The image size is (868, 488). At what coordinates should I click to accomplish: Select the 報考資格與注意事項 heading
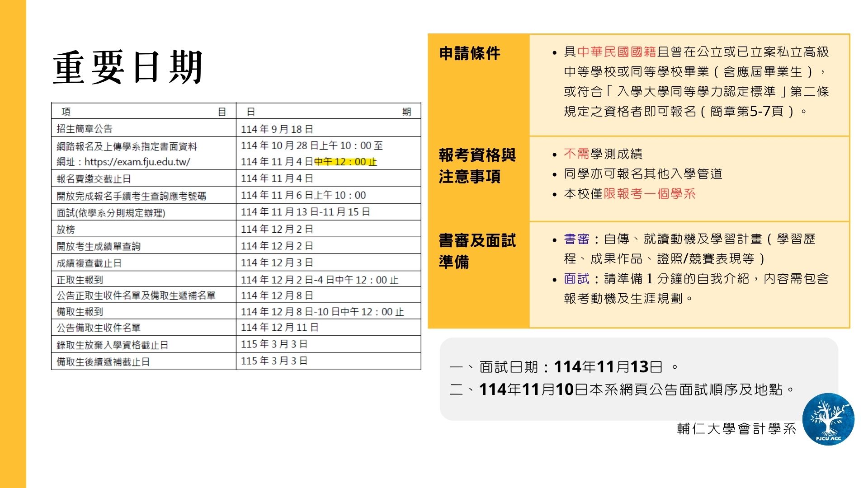[x=477, y=165]
